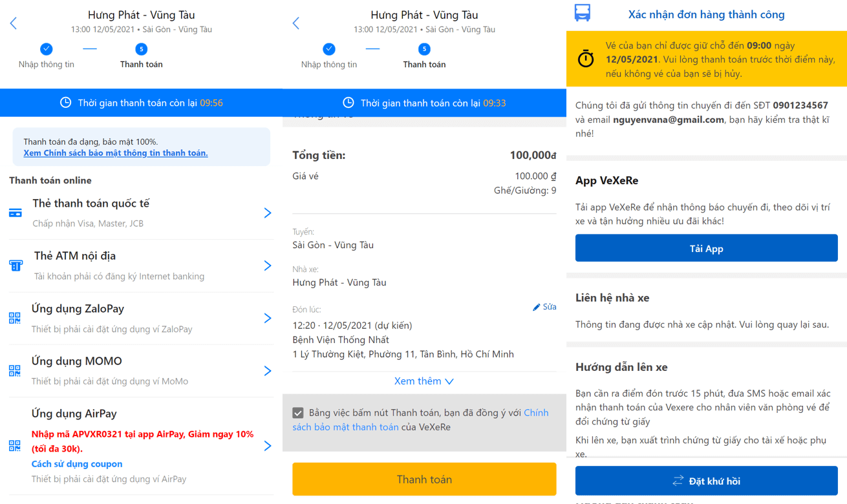
Task: Go back using left screen's back arrow
Action: tap(14, 24)
